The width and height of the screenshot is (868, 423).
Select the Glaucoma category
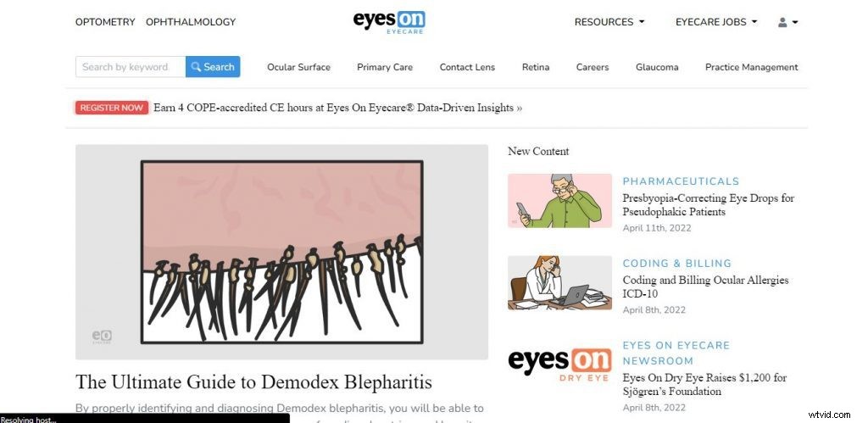click(x=657, y=67)
